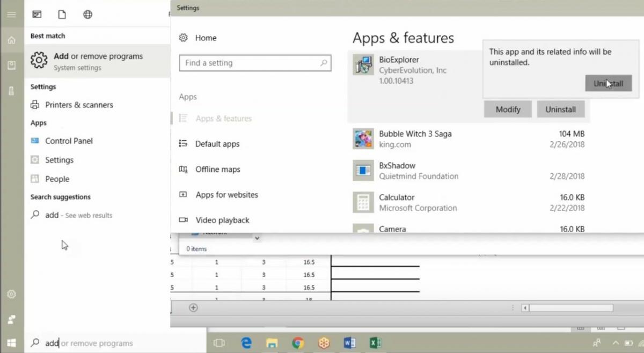This screenshot has width=644, height=353.
Task: Open Excel from the taskbar
Action: pyautogui.click(x=375, y=343)
